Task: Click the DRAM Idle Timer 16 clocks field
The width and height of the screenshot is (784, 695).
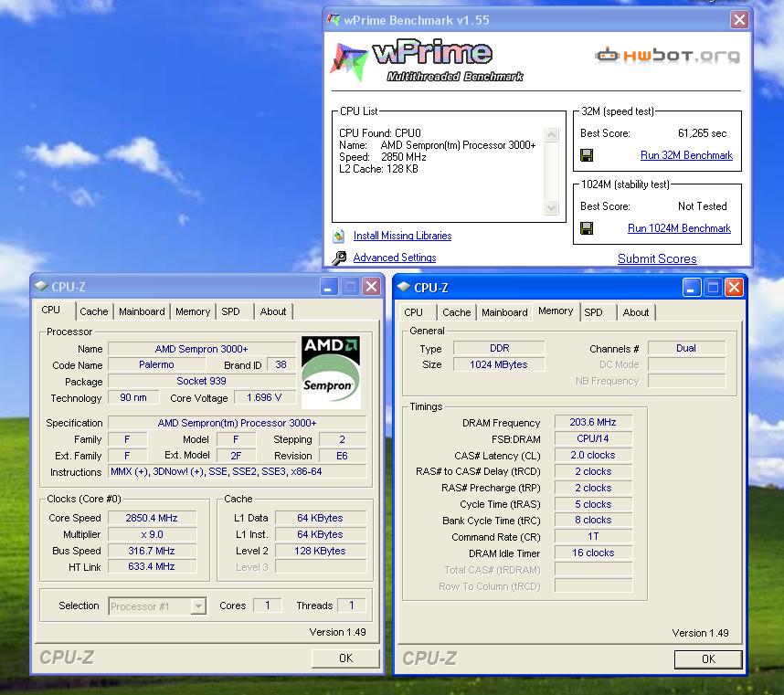Action: click(593, 553)
